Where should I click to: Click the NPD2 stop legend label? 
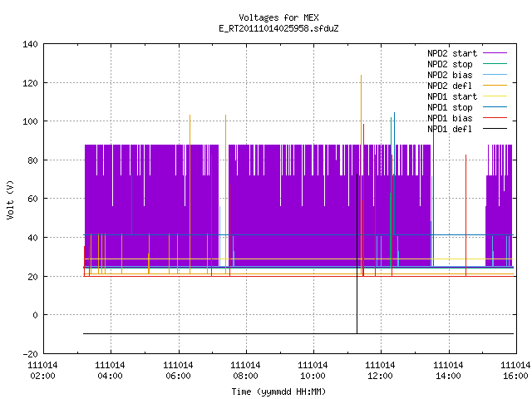pyautogui.click(x=450, y=64)
